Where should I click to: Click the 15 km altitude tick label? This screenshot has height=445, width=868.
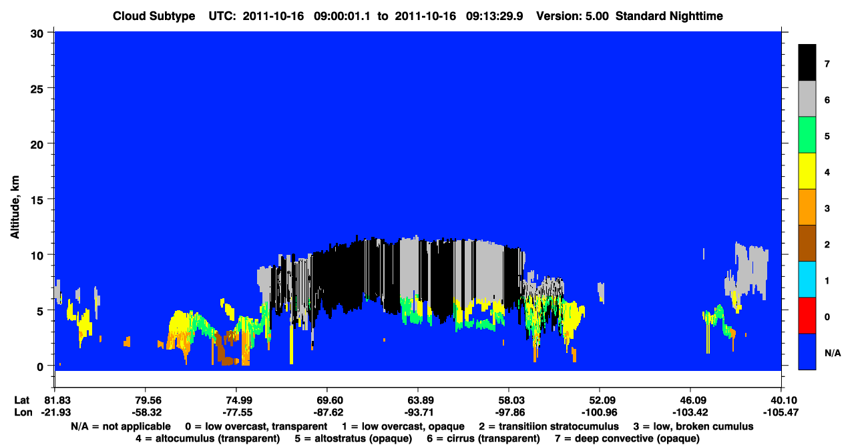[40, 199]
